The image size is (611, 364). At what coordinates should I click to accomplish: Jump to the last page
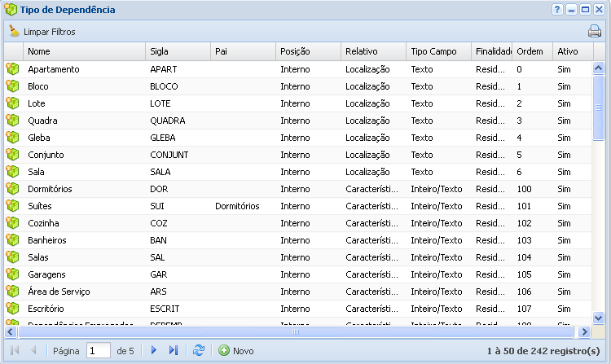coord(173,350)
